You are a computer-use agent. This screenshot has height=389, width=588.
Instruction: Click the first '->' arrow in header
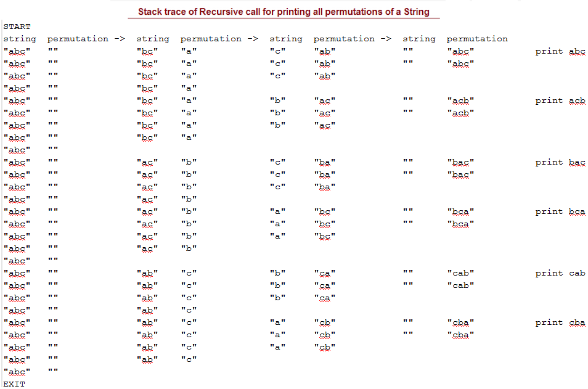[120, 39]
